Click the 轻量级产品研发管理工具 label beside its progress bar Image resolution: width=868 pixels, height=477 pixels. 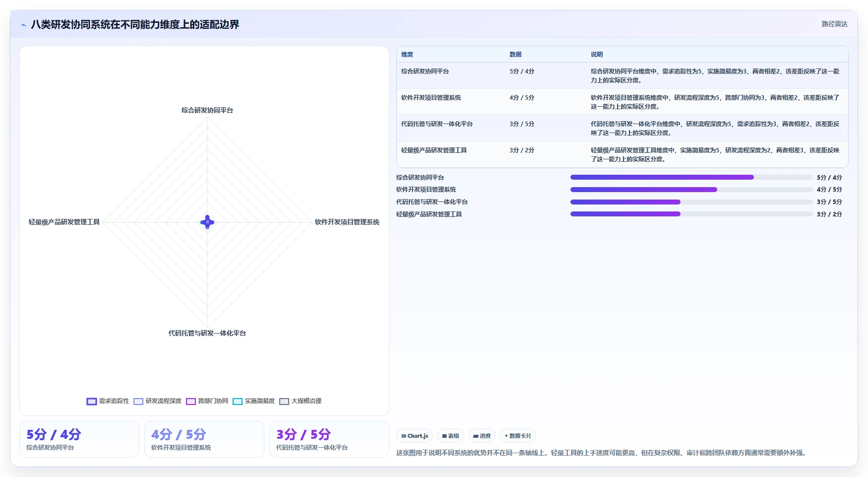(x=429, y=214)
